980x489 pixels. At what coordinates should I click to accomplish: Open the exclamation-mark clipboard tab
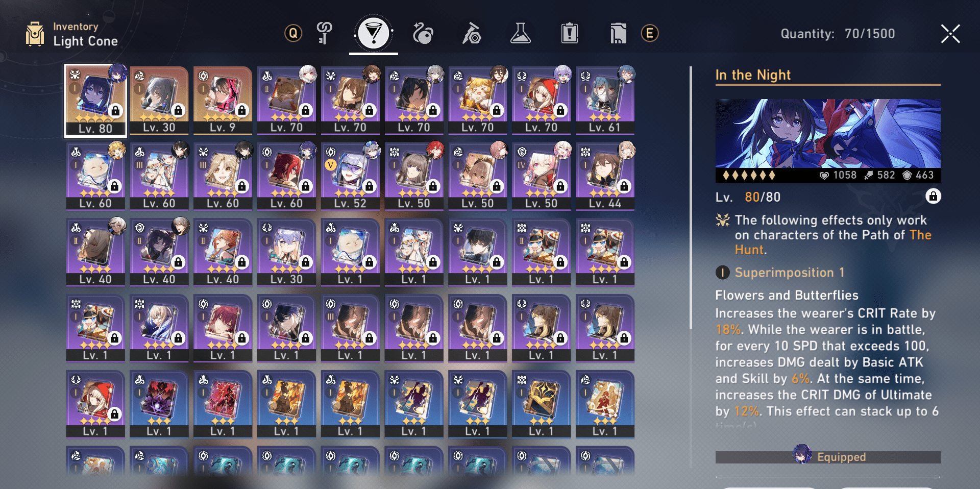point(569,34)
